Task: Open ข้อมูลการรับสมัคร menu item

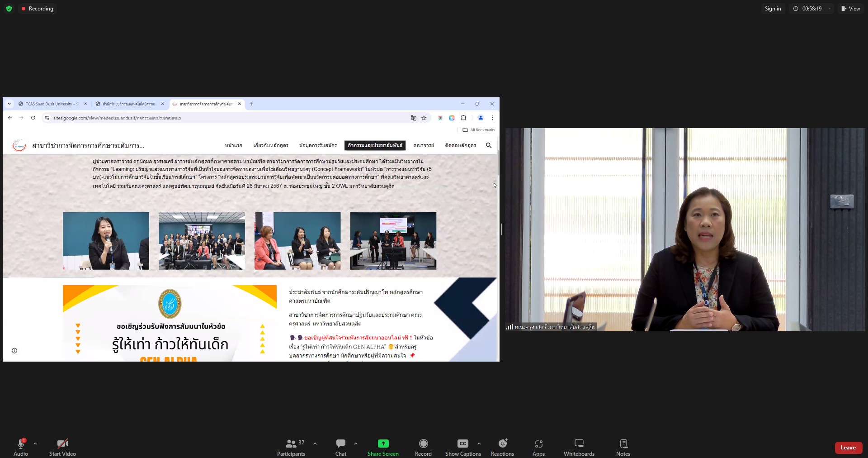Action: 318,145
